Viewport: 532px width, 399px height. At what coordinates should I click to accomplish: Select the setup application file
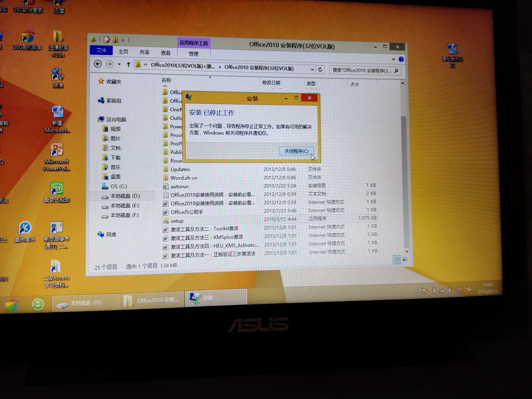(177, 221)
